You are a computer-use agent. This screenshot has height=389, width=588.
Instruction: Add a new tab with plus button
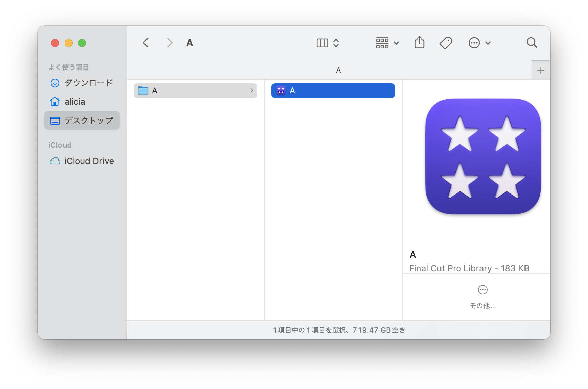click(x=541, y=71)
